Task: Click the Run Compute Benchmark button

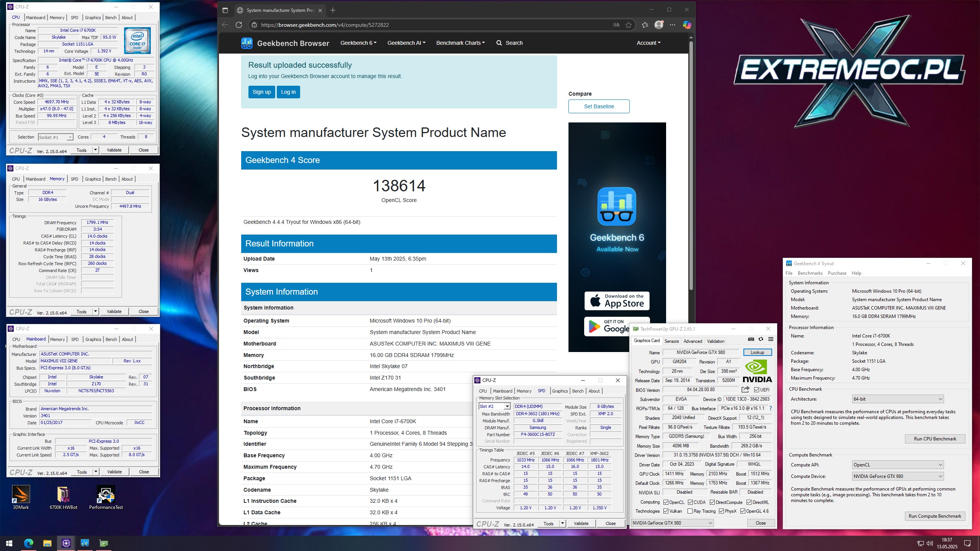Action: (935, 516)
